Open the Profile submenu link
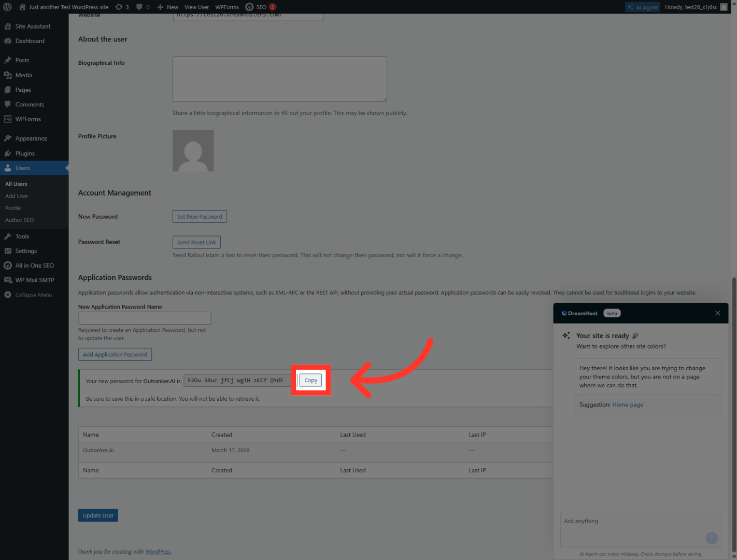Image resolution: width=737 pixels, height=560 pixels. pyautogui.click(x=13, y=208)
